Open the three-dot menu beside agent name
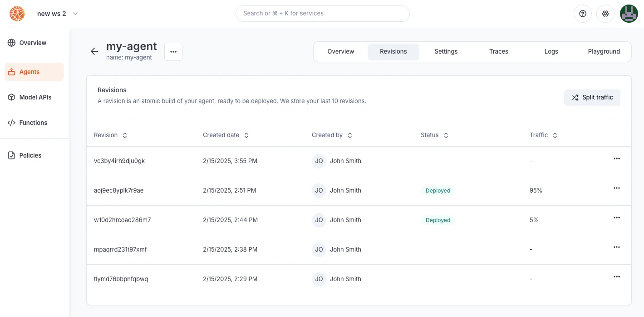 tap(173, 52)
